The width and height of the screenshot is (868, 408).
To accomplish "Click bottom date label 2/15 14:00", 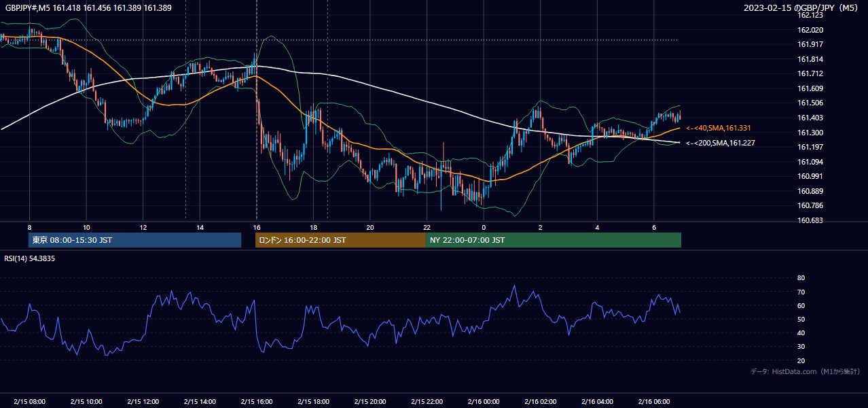I will point(200,402).
